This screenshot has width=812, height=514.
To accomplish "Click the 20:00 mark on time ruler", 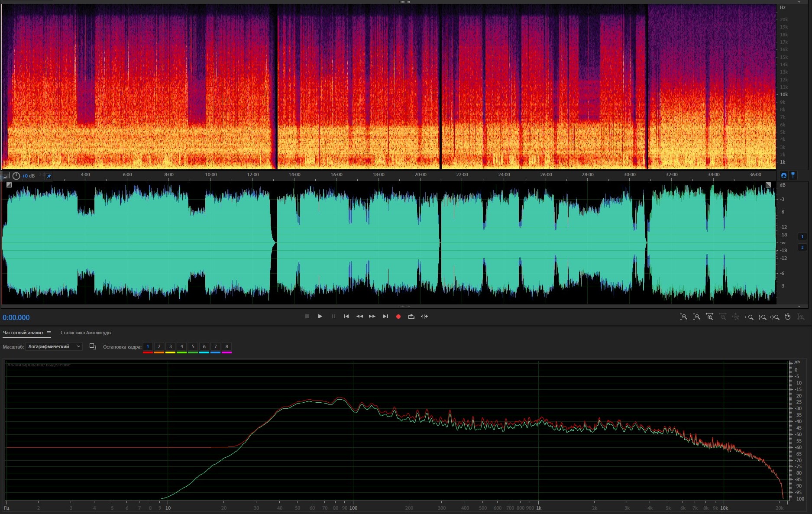I will 420,175.
